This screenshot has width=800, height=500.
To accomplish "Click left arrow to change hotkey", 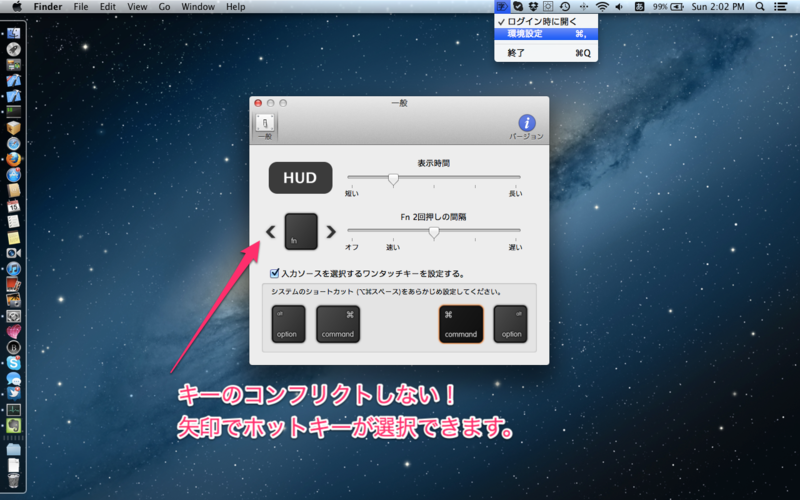I will pyautogui.click(x=271, y=232).
